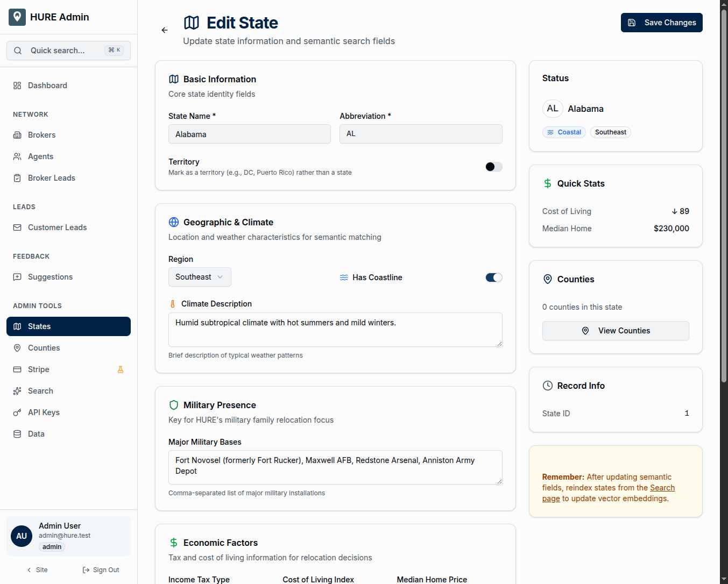Viewport: 728px width, 584px height.
Task: Expand the Quick search keyboard shortcut field
Action: [114, 49]
